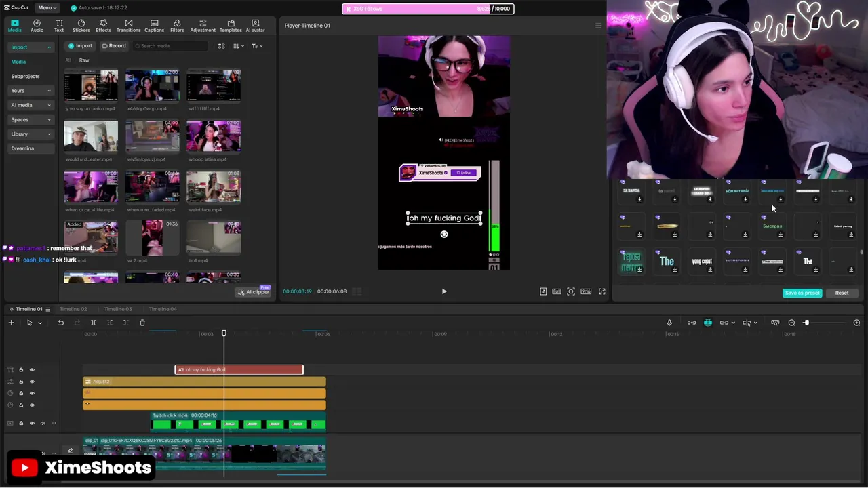
Task: Toggle the highlighted snapping icon in timeline
Action: 708,323
